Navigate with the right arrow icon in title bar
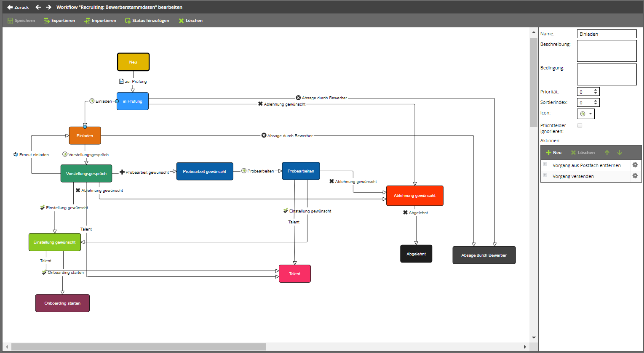 (x=48, y=7)
